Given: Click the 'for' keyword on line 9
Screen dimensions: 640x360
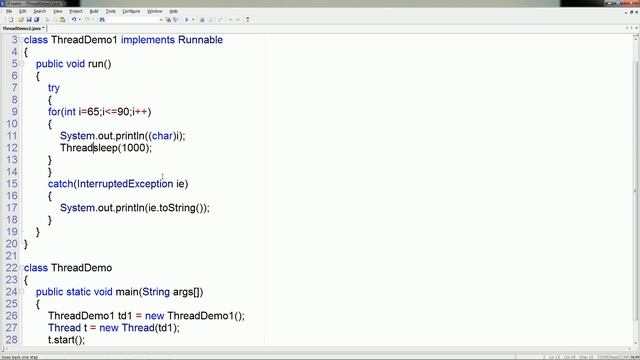Looking at the screenshot, I should pos(54,112).
